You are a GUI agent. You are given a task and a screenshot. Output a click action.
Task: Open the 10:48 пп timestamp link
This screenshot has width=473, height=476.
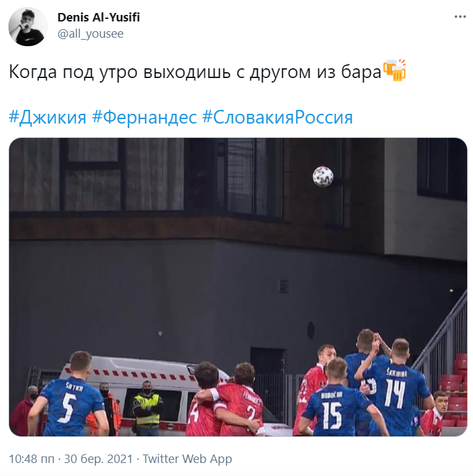point(32,458)
